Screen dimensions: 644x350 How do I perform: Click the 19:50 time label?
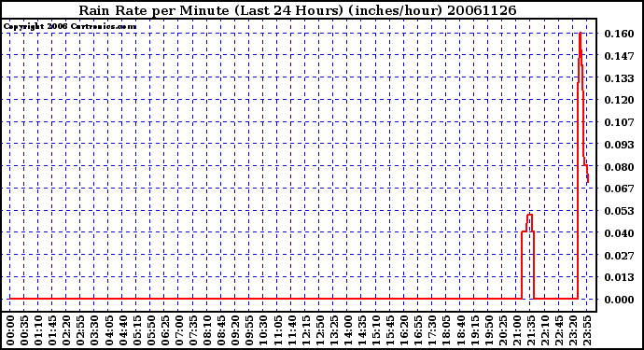click(x=488, y=330)
